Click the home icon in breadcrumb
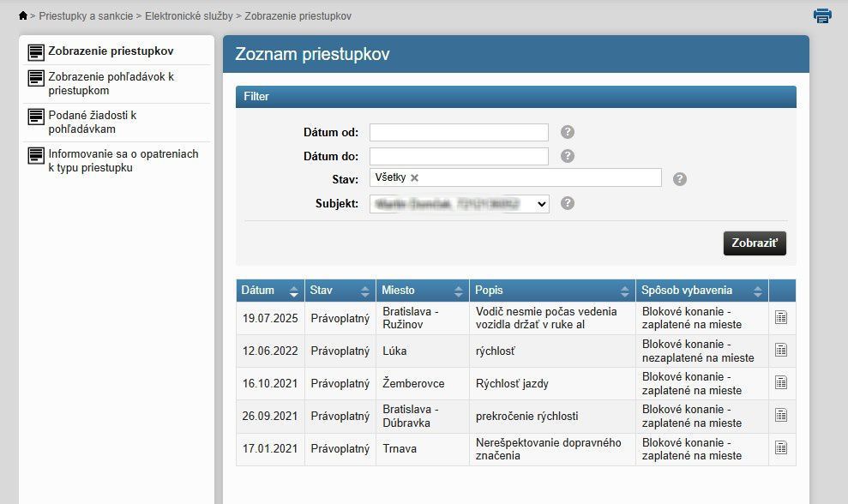Viewport: 848px width, 504px height. (23, 16)
